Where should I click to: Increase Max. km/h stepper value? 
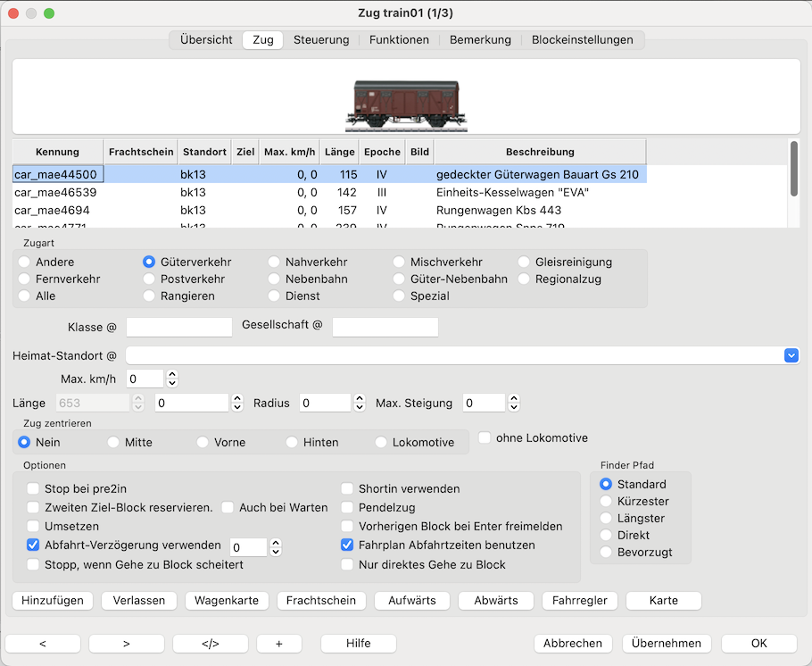pyautogui.click(x=173, y=374)
